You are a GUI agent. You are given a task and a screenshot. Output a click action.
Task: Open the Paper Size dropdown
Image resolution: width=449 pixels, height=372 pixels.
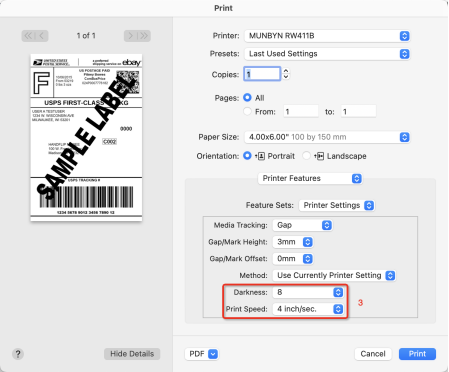327,137
